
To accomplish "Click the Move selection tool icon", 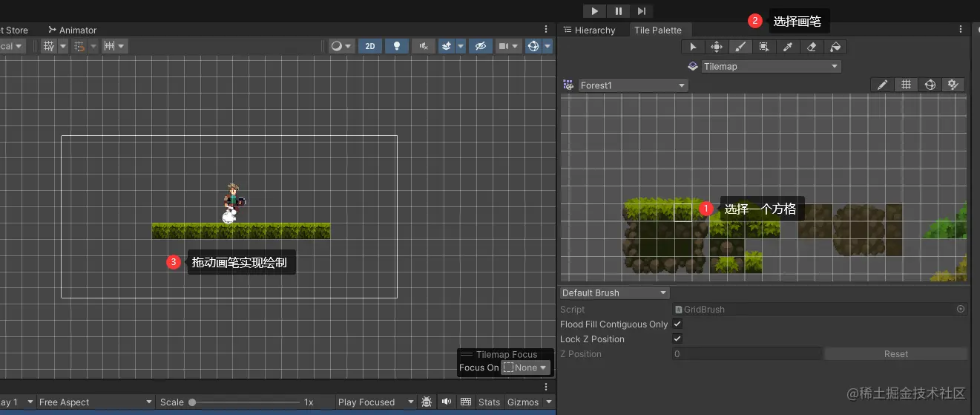I will point(716,47).
